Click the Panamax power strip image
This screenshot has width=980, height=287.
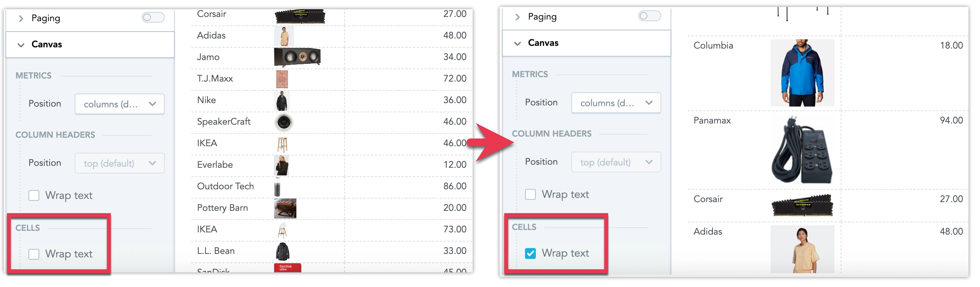(x=802, y=150)
